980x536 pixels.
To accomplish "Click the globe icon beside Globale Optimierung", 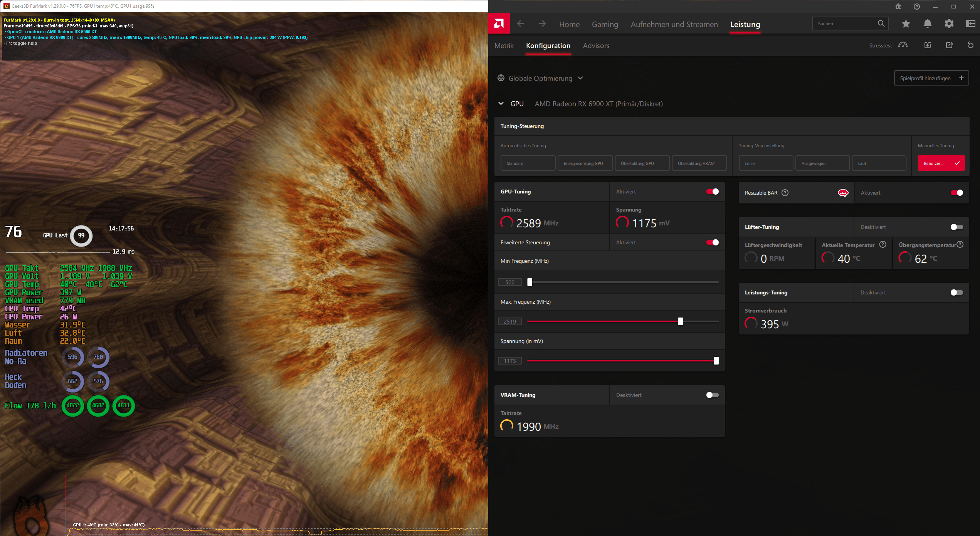I will 501,78.
